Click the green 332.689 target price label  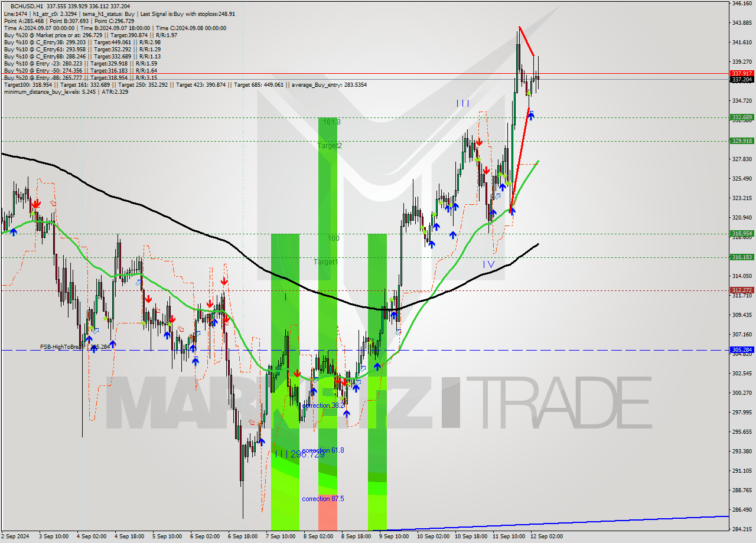(x=742, y=117)
